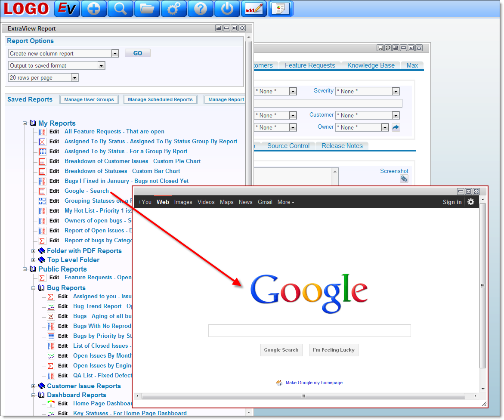Click grouping icon of Grouping Statuses row
This screenshot has height=420, width=504.
pyautogui.click(x=42, y=201)
